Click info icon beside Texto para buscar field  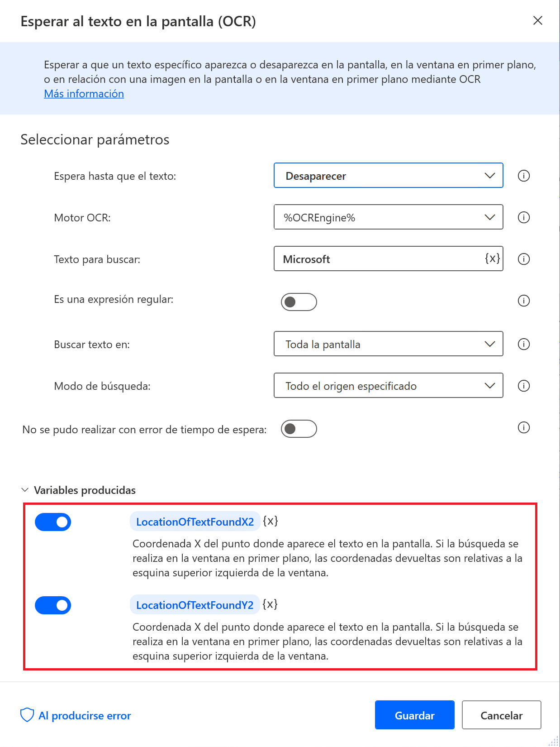click(x=523, y=259)
